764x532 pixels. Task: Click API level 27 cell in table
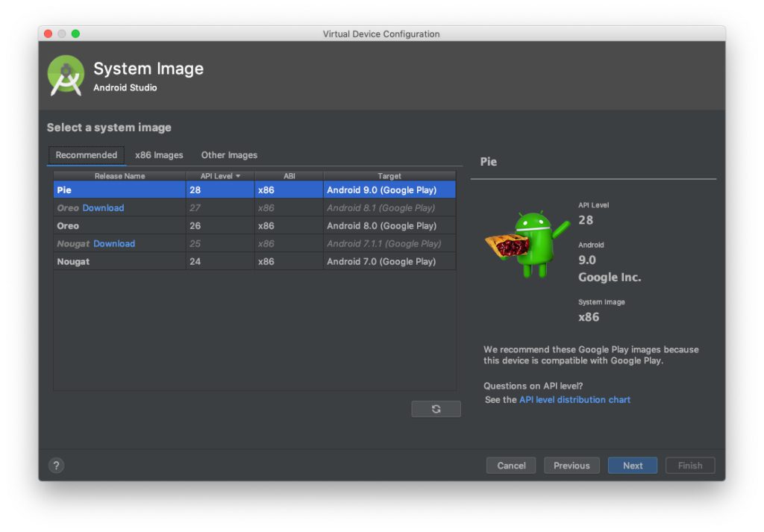(220, 207)
